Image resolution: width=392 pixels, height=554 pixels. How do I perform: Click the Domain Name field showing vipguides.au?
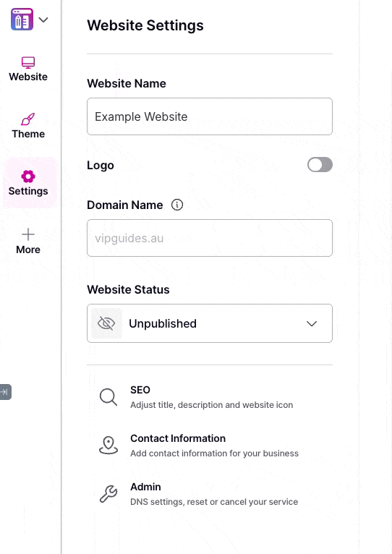(210, 238)
